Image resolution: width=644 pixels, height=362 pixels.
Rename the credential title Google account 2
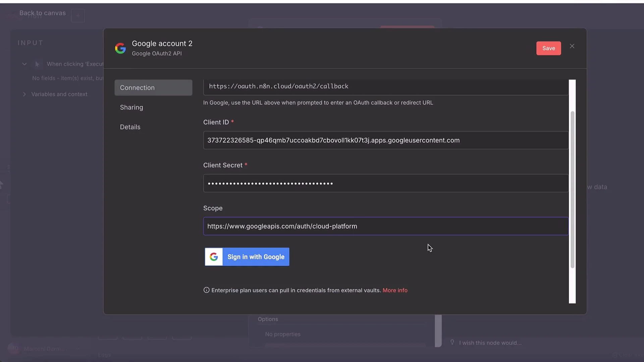pos(162,44)
